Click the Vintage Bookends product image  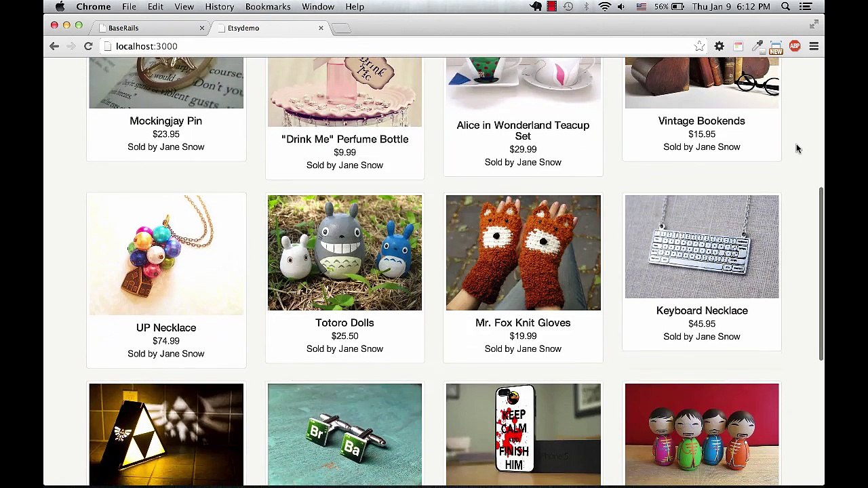[x=702, y=83]
